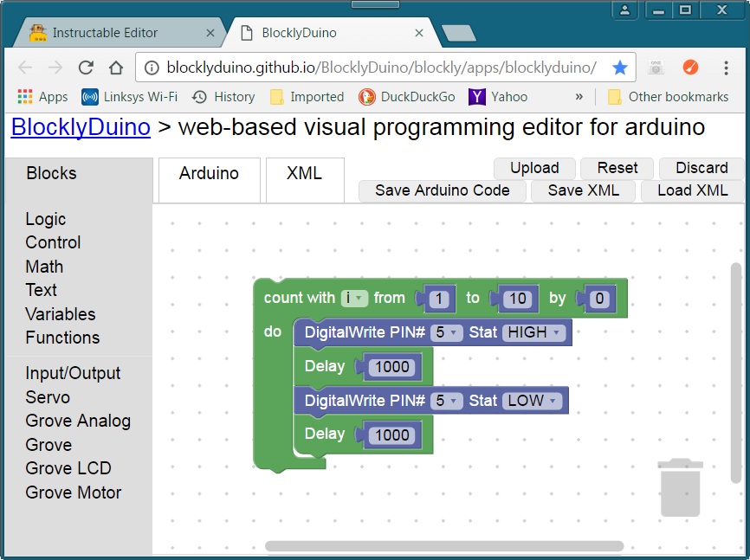Open the Imported bookmarks folder
Viewport: 750px width, 560px height.
307,97
